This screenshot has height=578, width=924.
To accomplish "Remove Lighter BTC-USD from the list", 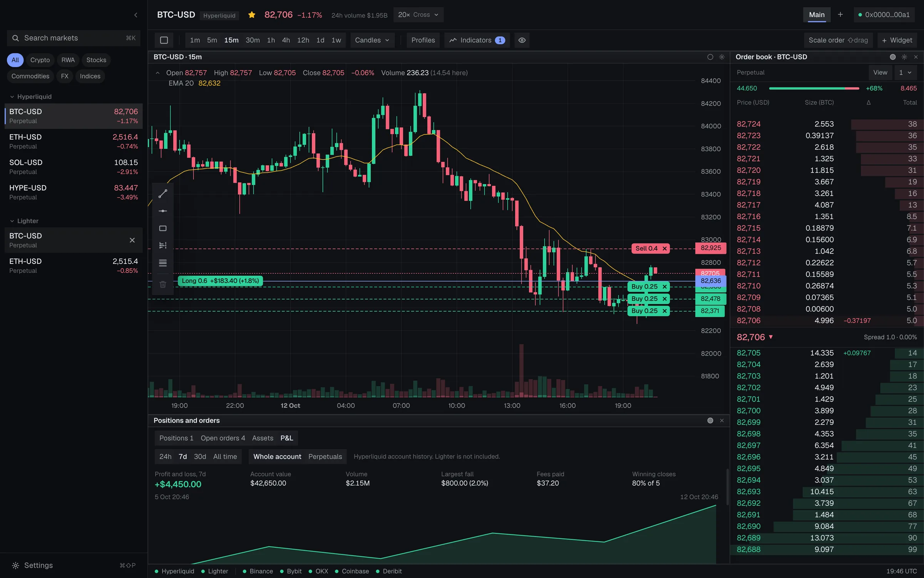I will 132,240.
